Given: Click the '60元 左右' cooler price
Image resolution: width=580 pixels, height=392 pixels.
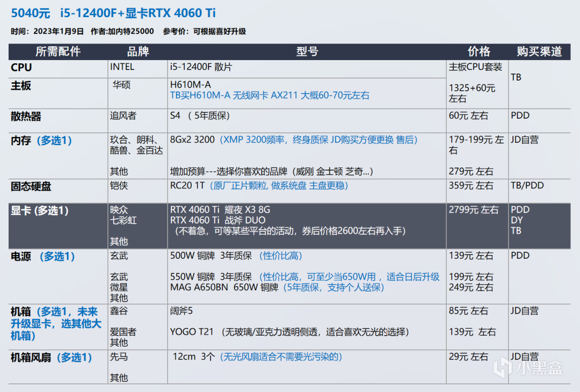Looking at the screenshot, I should click(x=468, y=116).
